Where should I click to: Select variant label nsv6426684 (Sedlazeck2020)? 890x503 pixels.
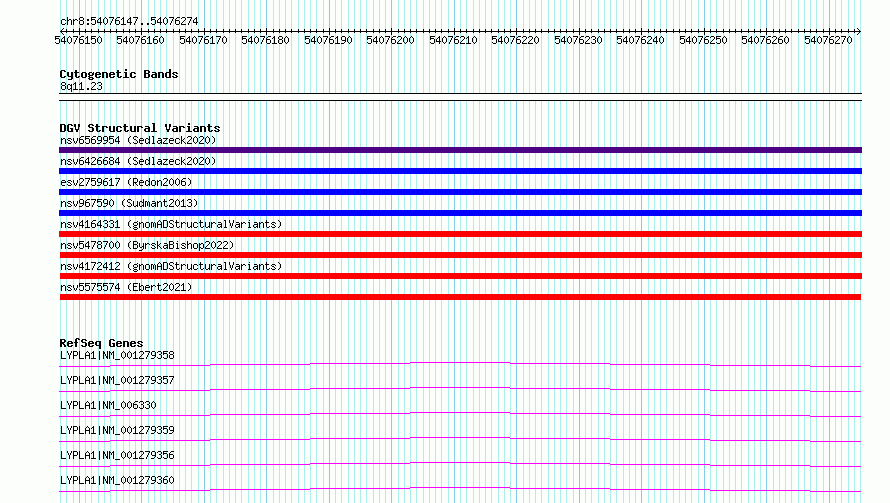[138, 161]
